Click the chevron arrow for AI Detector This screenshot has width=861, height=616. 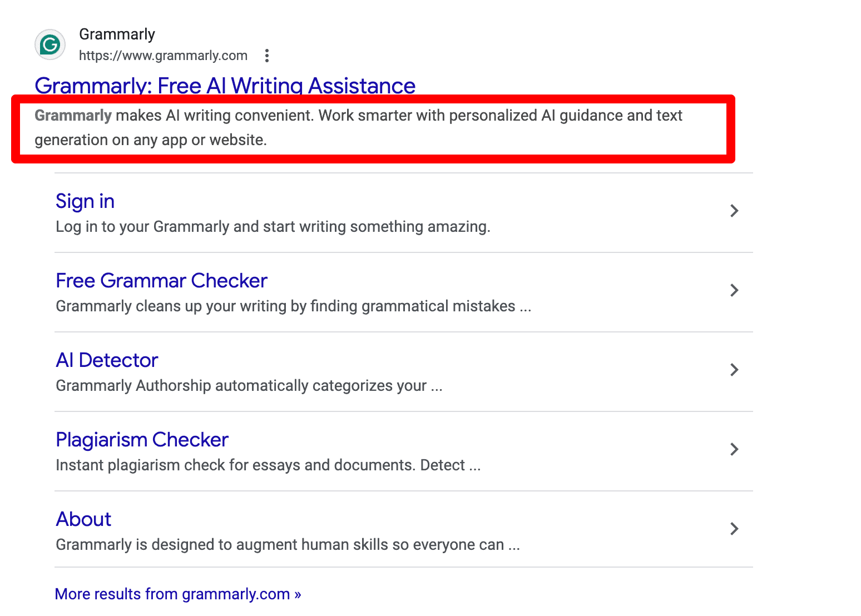tap(734, 370)
